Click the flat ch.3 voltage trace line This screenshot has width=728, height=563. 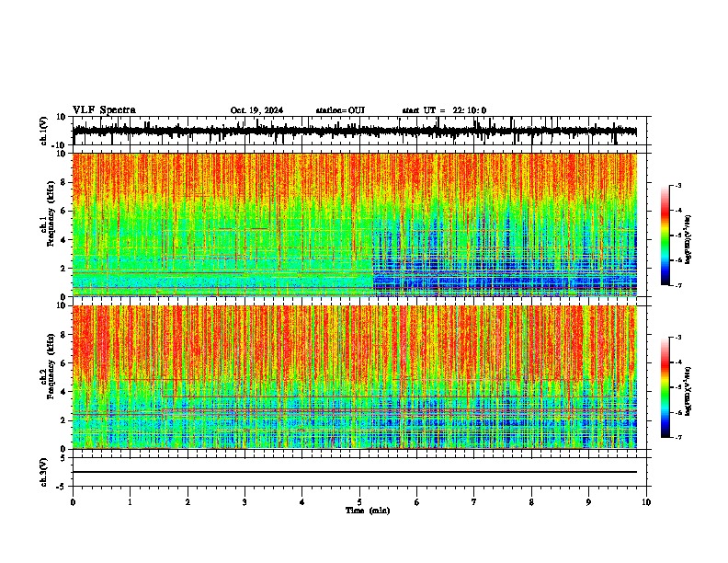coord(354,472)
